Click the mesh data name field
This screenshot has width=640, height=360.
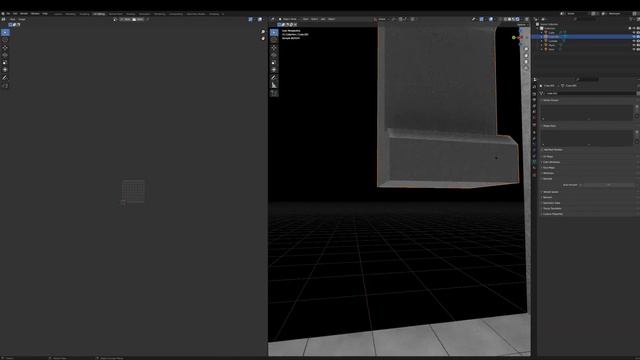point(591,93)
